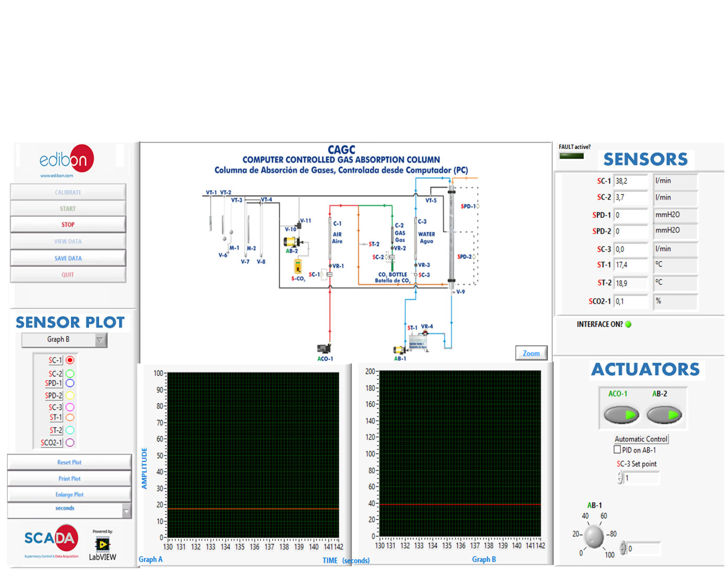Viewport: 728px width, 588px height.
Task: Click the LabVIEW logo icon
Action: point(102,545)
